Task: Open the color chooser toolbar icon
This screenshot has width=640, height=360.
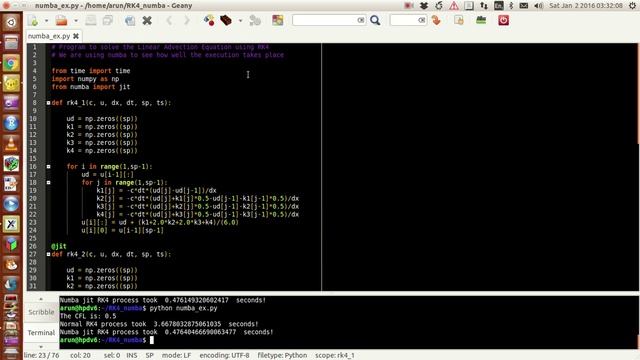Action: (278, 20)
